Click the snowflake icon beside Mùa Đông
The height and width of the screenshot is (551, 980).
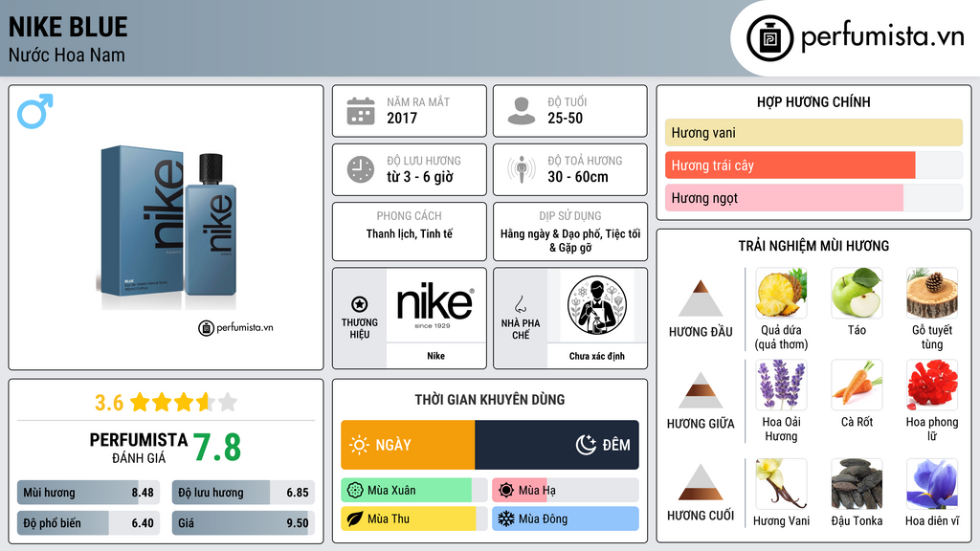506,519
